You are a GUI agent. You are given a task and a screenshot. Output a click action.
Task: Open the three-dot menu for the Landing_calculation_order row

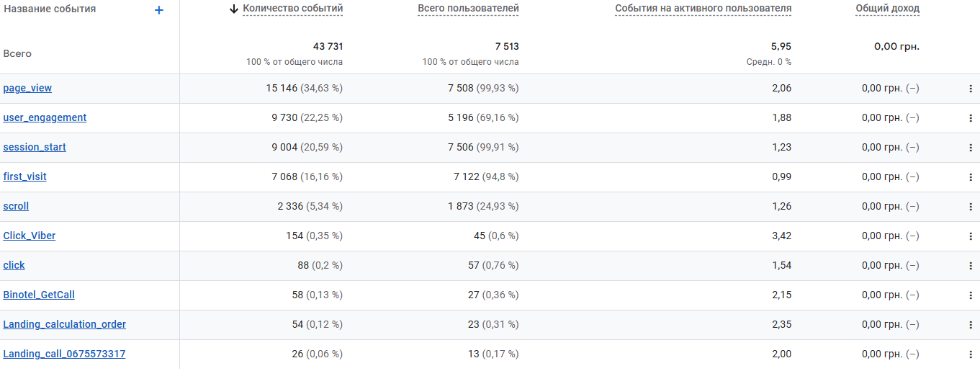(x=971, y=325)
